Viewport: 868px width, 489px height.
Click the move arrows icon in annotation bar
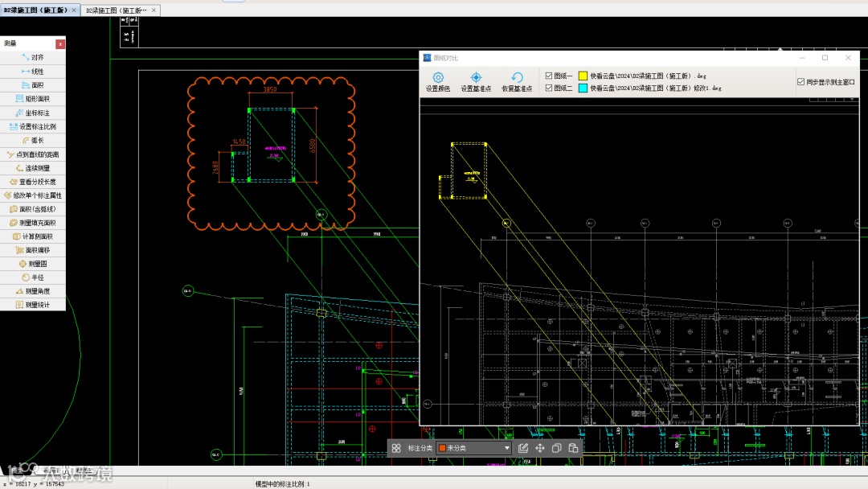(540, 448)
